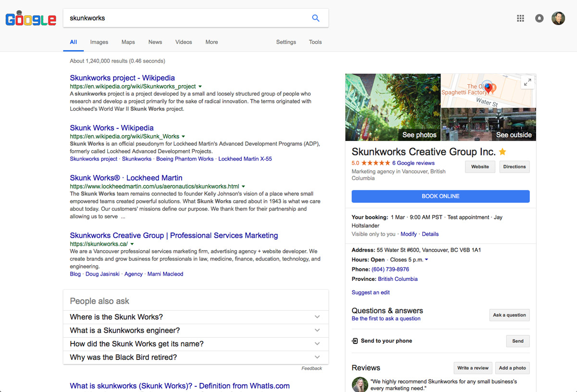Click Details for your booking
Screen dimensions: 577x392
(430, 234)
